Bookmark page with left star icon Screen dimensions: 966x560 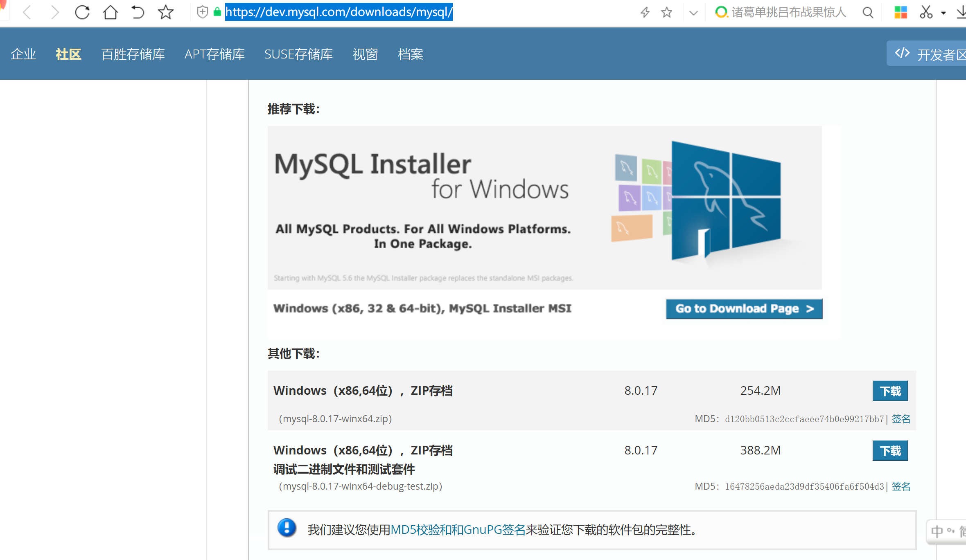click(165, 12)
